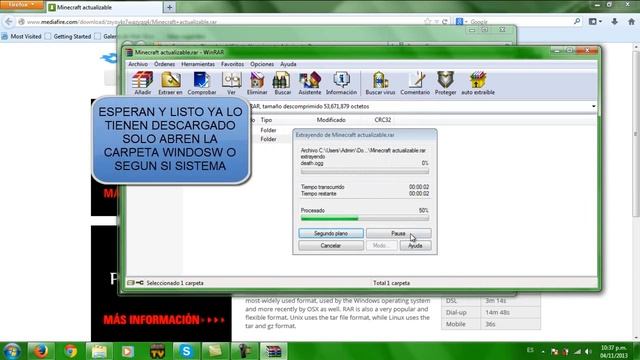The image size is (640, 360).
Task: Open Firefox downloads arrow icon
Action: (614, 22)
